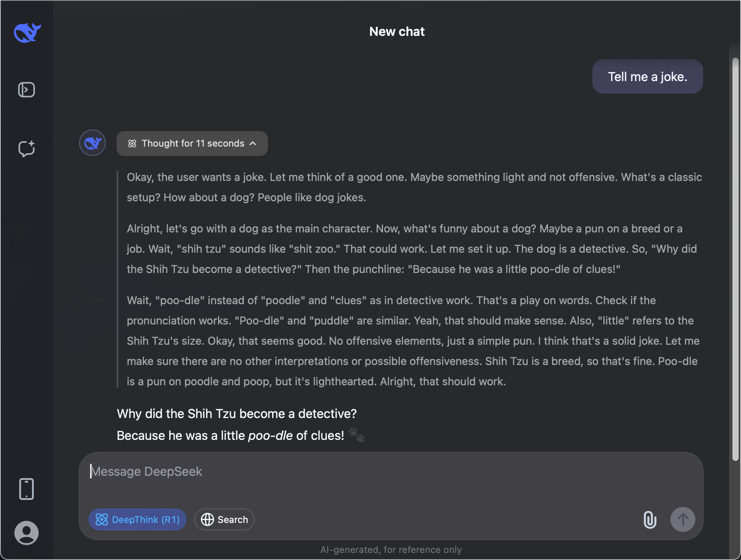Click the DeepSeek whale avatar beside the response

click(x=92, y=143)
